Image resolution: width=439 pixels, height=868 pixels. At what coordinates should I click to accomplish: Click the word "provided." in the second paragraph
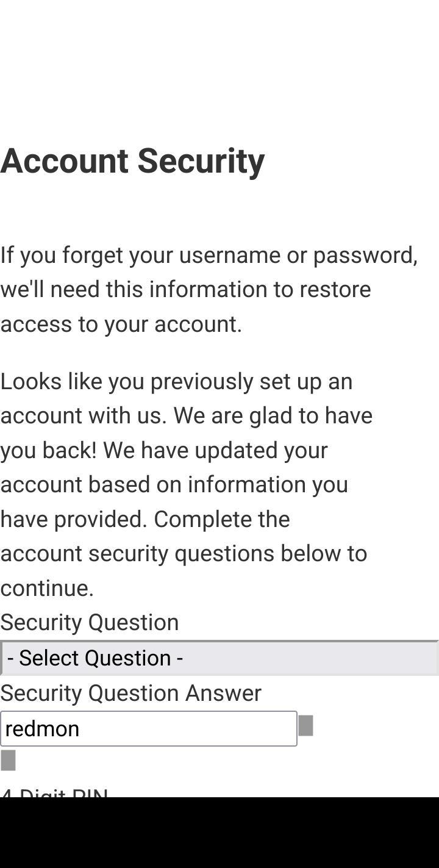(x=101, y=519)
